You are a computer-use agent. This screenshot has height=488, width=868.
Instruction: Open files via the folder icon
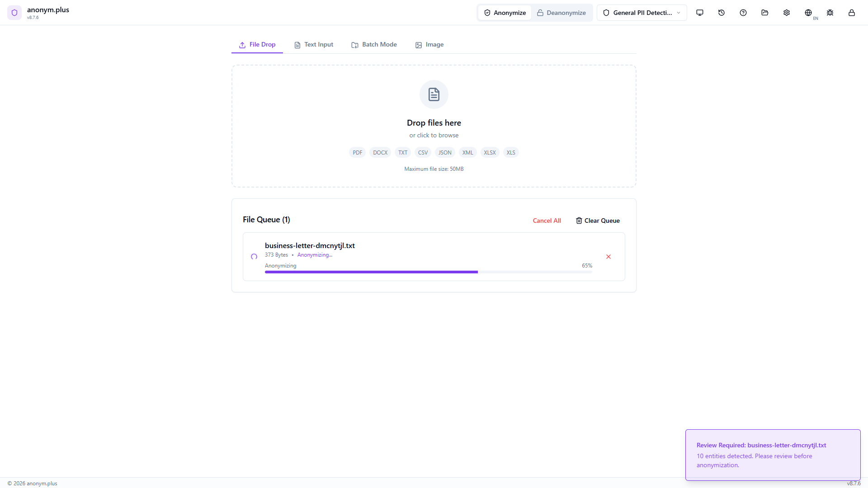[x=764, y=13]
